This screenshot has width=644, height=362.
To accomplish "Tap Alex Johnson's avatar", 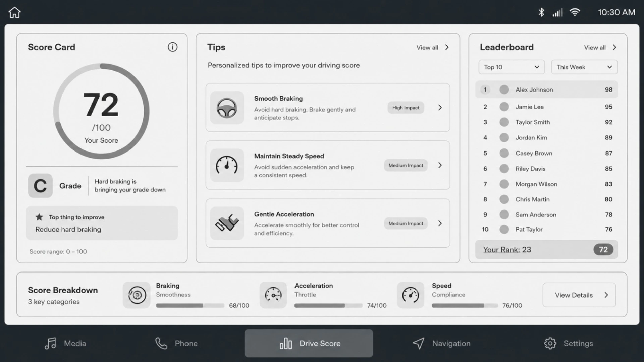I will point(504,89).
